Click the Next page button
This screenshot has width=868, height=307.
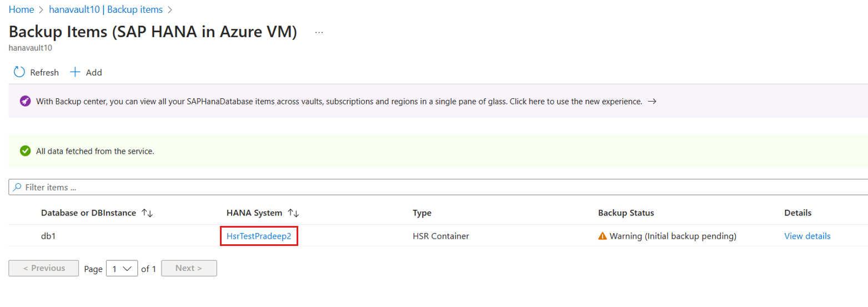coord(189,268)
